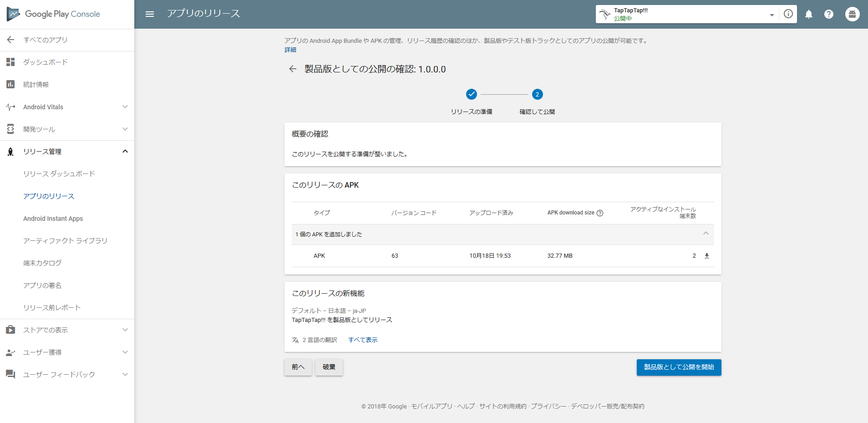Image resolution: width=868 pixels, height=423 pixels.
Task: Click the translation icon beside 2 言語の翻訳
Action: tap(295, 340)
